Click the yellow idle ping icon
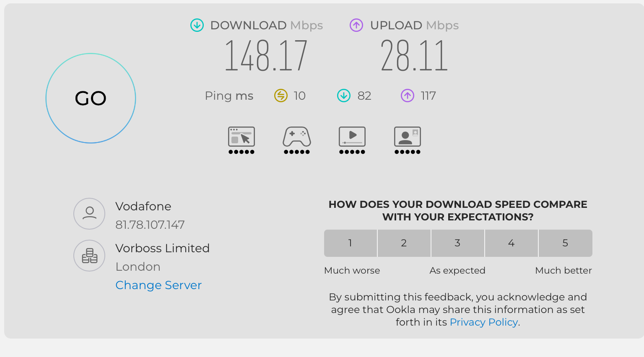 (281, 96)
